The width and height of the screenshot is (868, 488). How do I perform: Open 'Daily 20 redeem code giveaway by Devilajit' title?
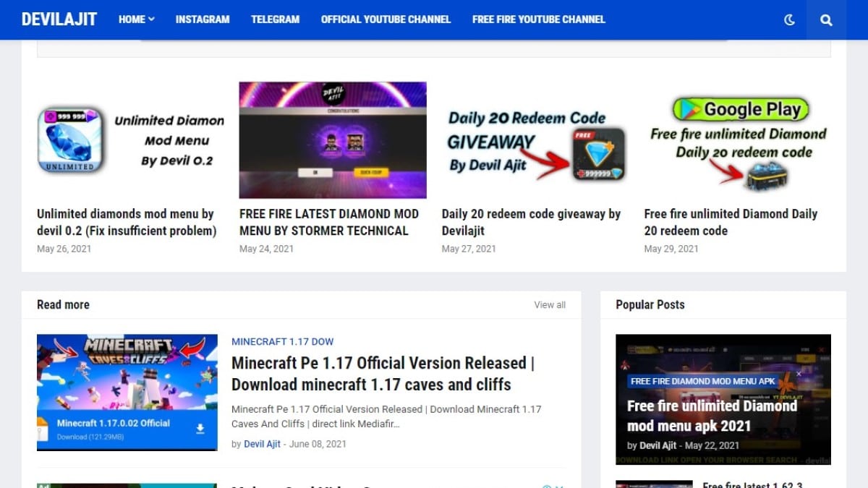(x=532, y=222)
